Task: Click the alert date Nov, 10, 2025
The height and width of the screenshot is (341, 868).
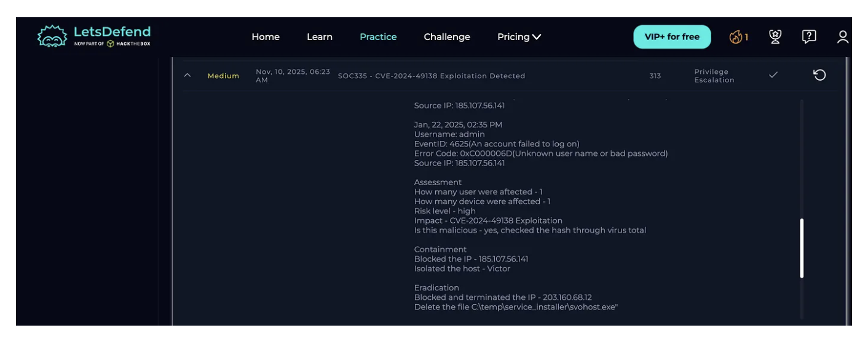Action: pos(293,76)
